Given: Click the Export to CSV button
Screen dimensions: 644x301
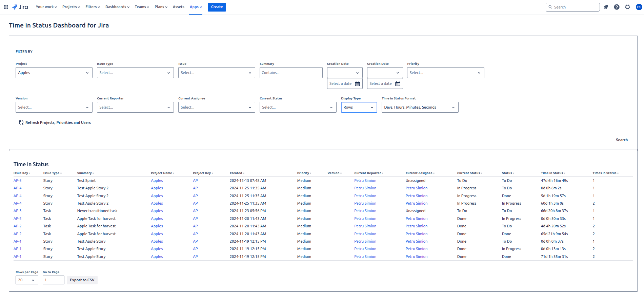Looking at the screenshot, I should (82, 280).
